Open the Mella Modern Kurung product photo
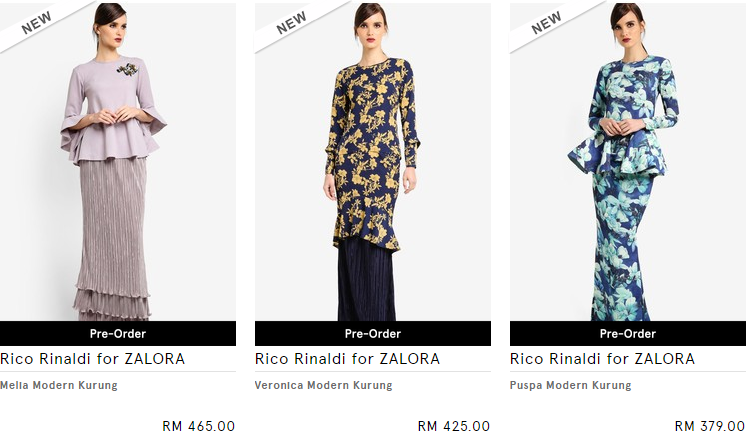The image size is (747, 434). click(x=118, y=162)
